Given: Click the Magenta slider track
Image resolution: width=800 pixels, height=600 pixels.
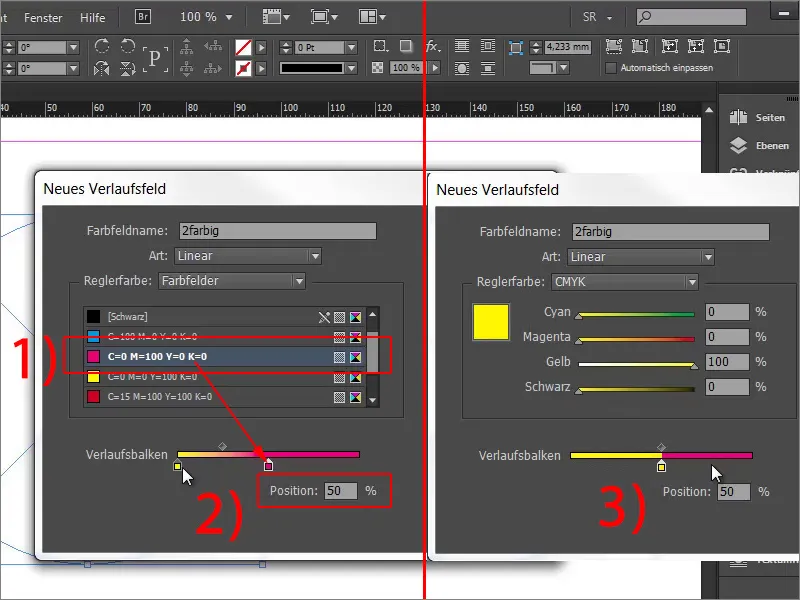Looking at the screenshot, I should (636, 339).
